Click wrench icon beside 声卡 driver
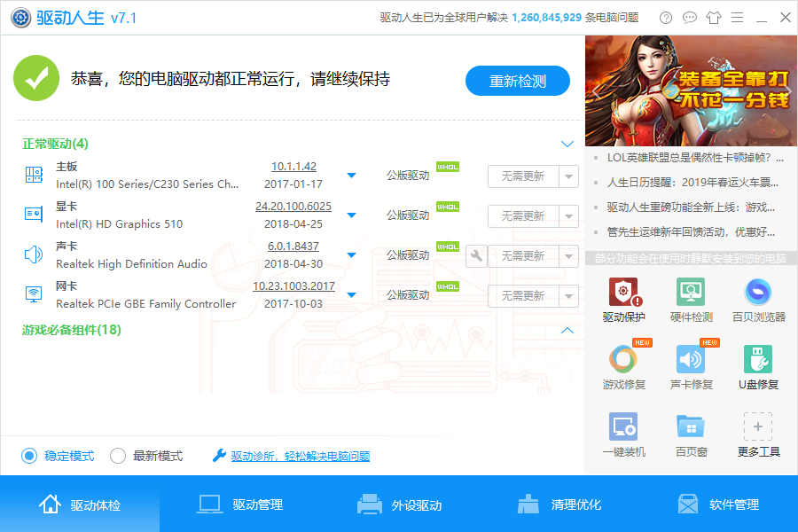This screenshot has height=532, width=798. (476, 256)
